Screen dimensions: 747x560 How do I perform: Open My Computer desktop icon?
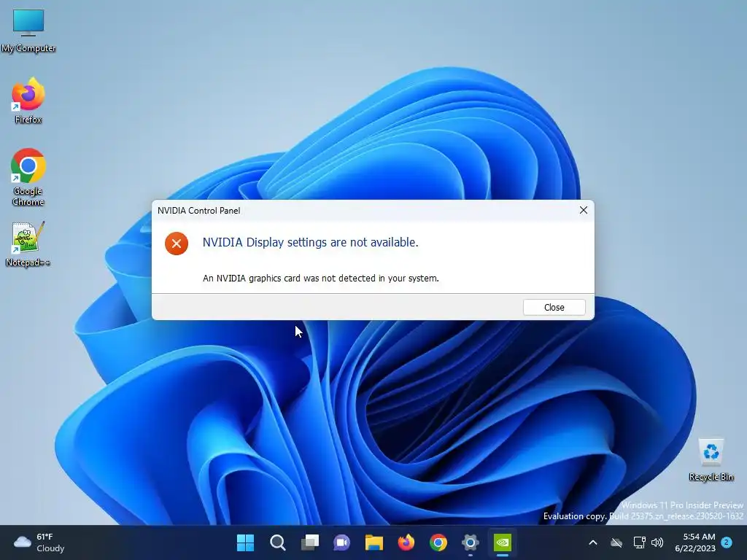pyautogui.click(x=28, y=31)
